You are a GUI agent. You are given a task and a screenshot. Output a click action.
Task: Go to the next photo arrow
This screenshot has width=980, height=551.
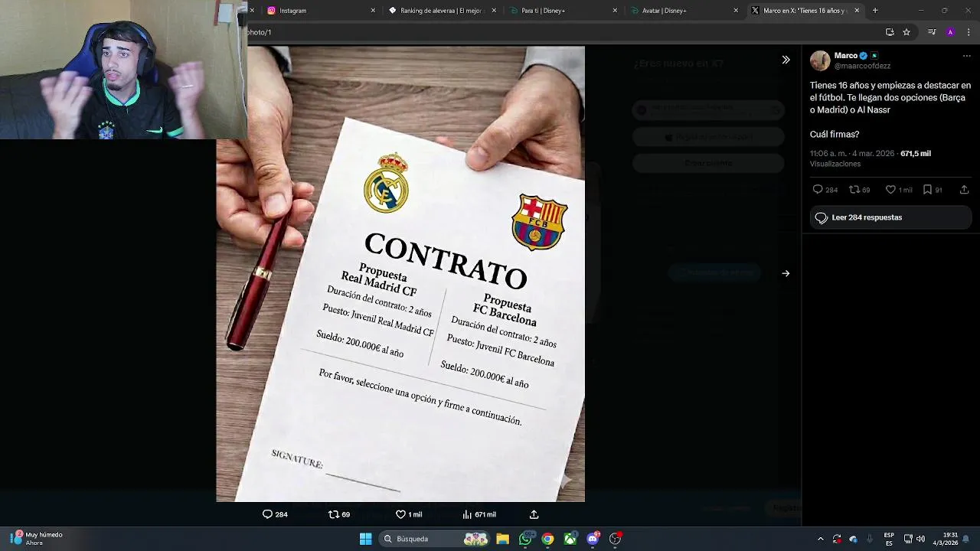786,273
